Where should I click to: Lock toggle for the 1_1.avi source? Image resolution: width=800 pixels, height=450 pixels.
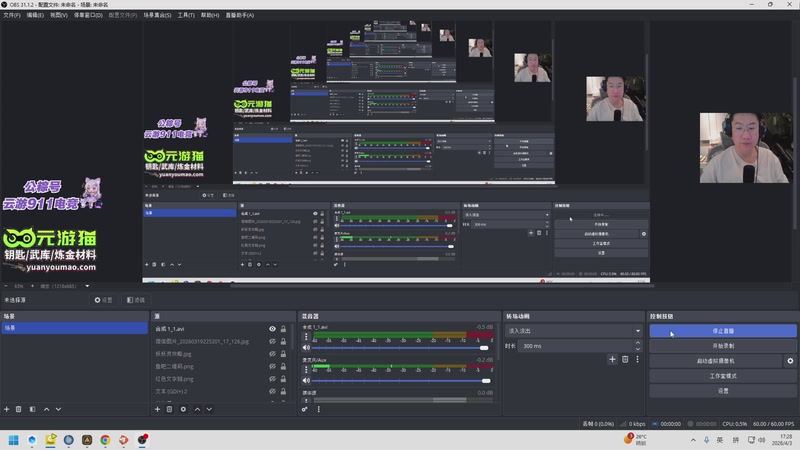point(283,329)
